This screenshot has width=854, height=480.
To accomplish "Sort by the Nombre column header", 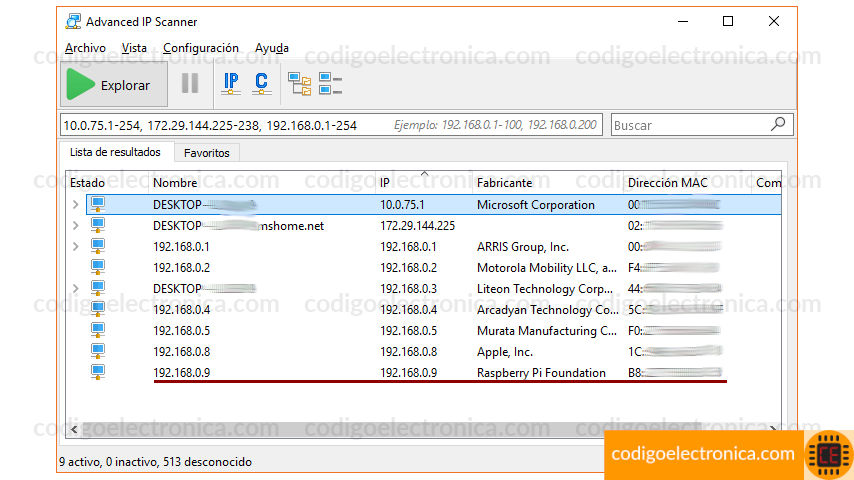I will (175, 183).
